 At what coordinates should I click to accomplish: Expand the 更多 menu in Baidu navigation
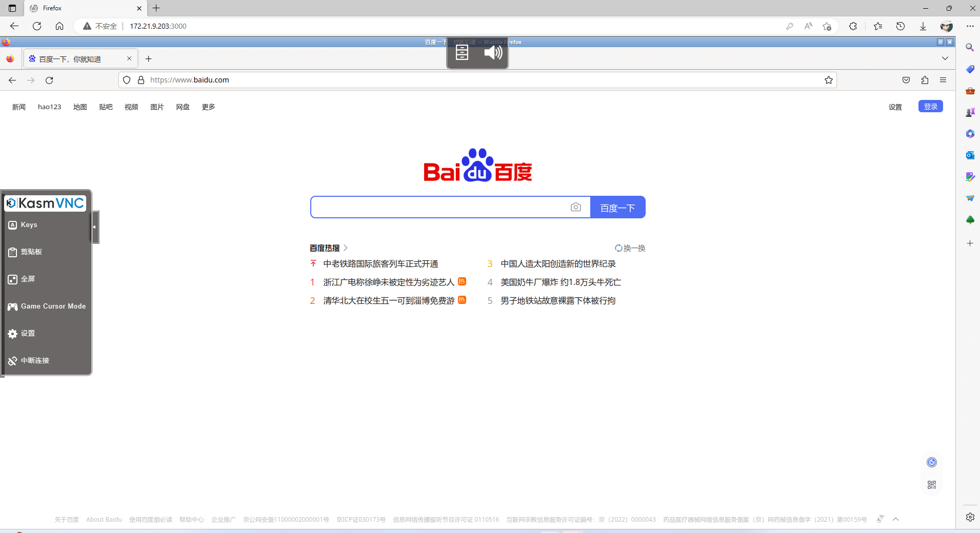click(207, 107)
